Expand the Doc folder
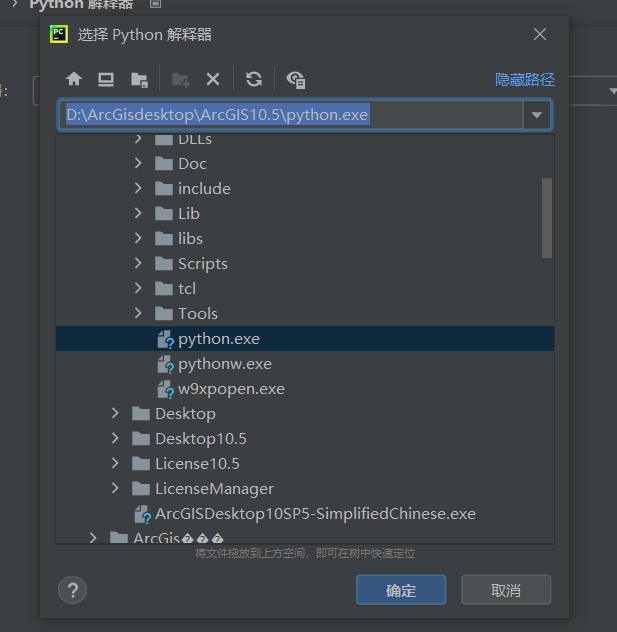This screenshot has height=632, width=617. click(138, 163)
